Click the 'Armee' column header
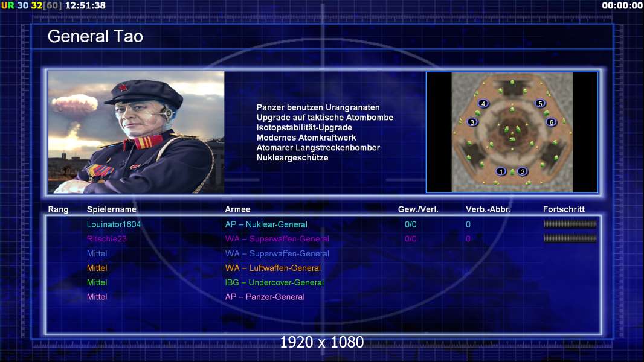Image resolution: width=644 pixels, height=362 pixels. coord(238,209)
